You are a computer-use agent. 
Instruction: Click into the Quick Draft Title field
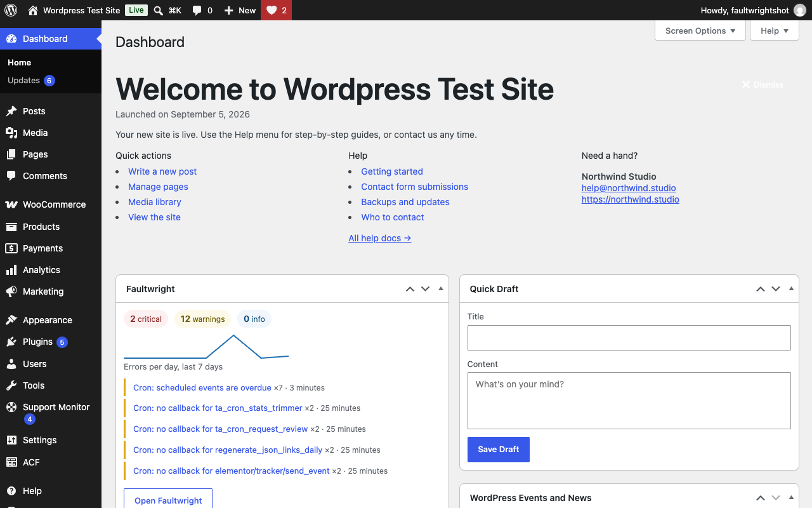click(629, 338)
